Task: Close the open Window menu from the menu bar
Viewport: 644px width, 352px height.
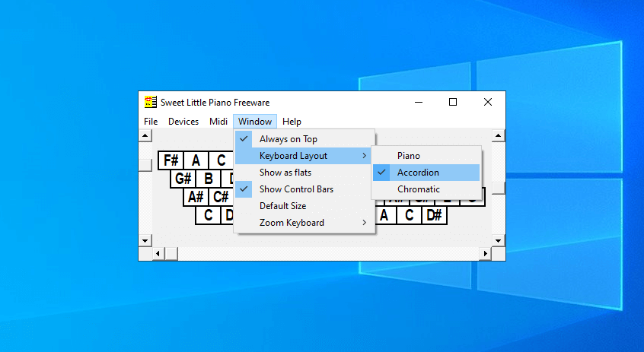Action: click(x=255, y=122)
